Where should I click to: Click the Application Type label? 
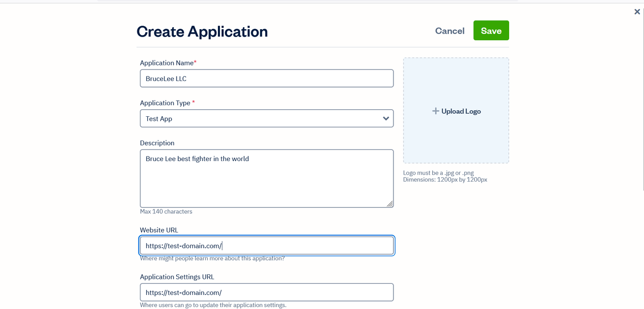[167, 103]
